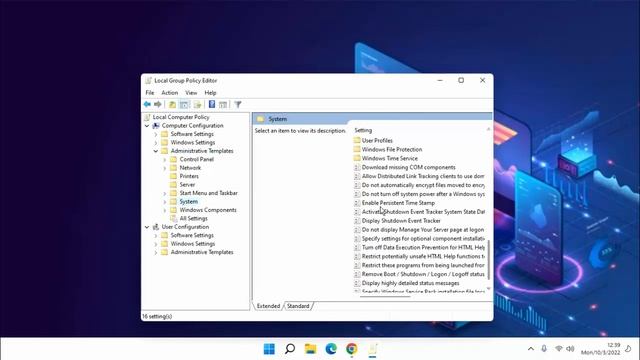
Task: Open the View menu
Action: pyautogui.click(x=191, y=93)
